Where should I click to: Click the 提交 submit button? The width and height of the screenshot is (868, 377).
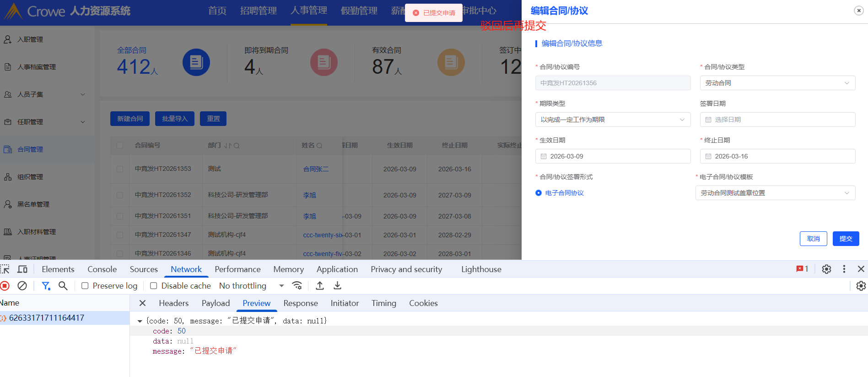pyautogui.click(x=846, y=239)
